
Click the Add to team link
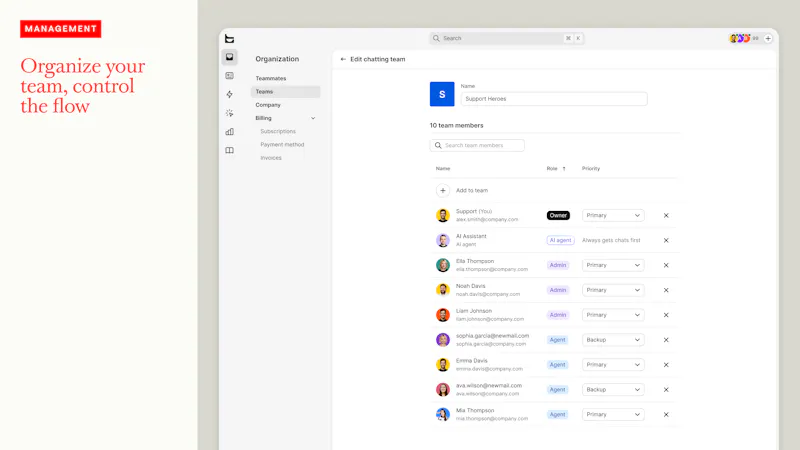[x=472, y=190]
